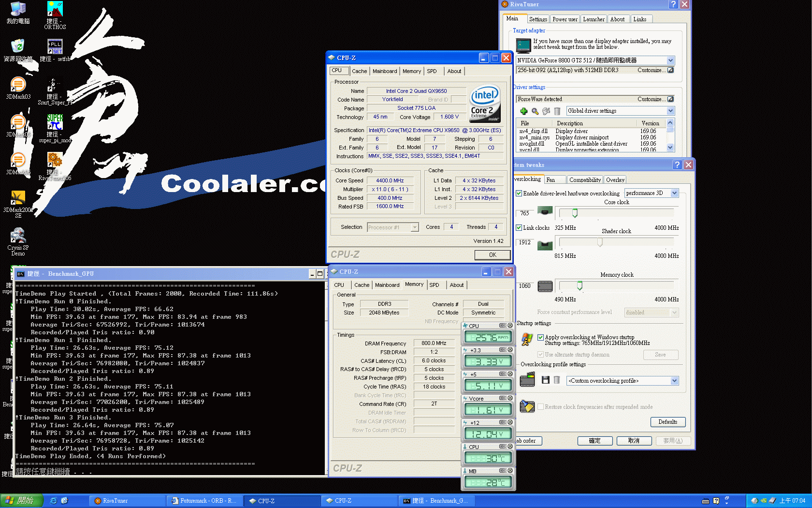
Task: Open the ORTHOS desktop shortcut
Action: coord(55,15)
